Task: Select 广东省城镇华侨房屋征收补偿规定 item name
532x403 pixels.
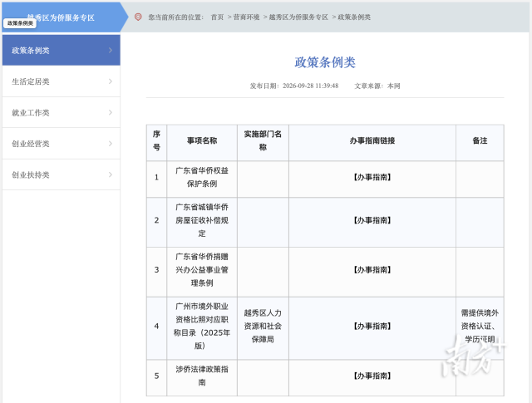Action: [x=202, y=220]
